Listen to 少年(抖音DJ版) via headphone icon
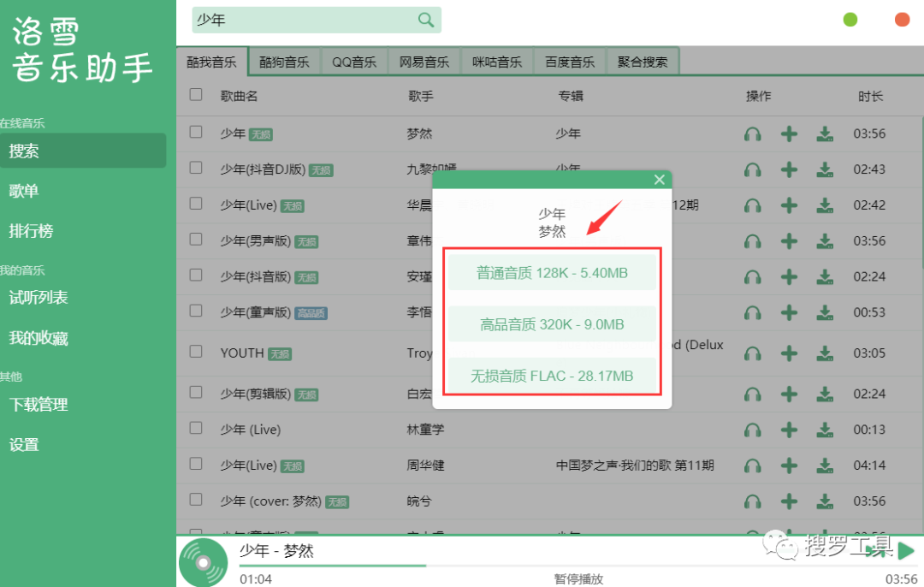This screenshot has width=924, height=587. [753, 169]
